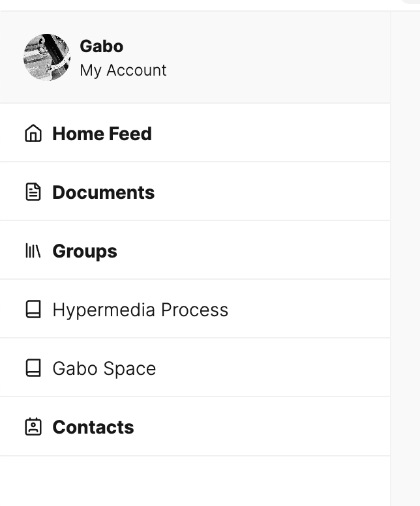The image size is (420, 506).
Task: Open My Account settings
Action: 123,70
